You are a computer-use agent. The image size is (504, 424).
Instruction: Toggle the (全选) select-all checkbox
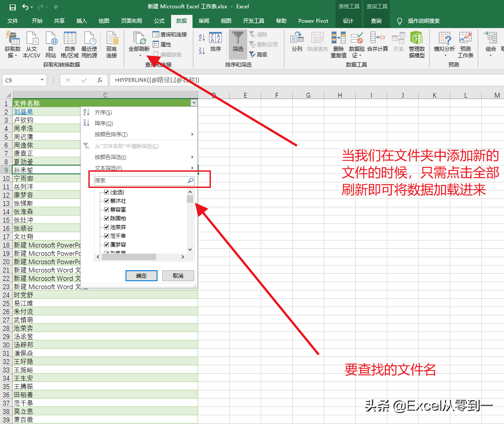107,192
